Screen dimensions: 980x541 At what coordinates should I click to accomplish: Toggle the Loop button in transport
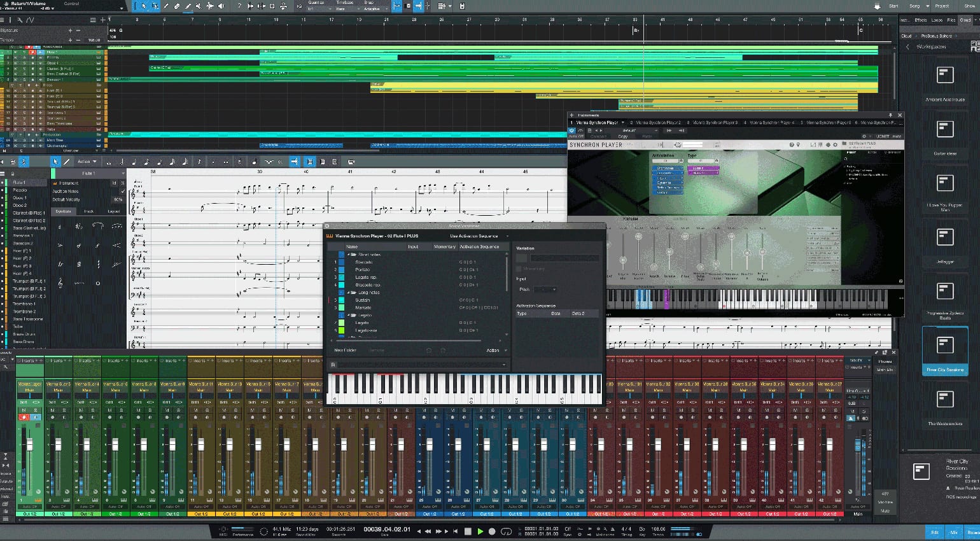(x=506, y=531)
